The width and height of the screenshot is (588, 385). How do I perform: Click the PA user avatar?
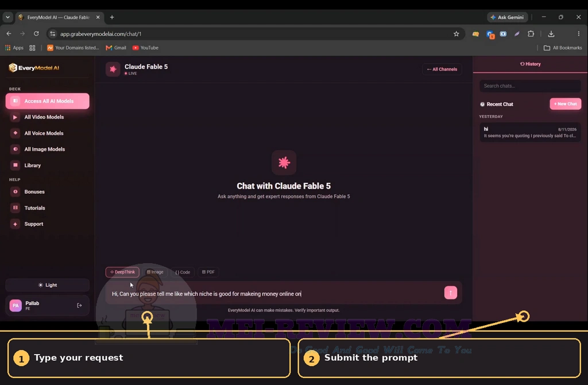coord(16,306)
